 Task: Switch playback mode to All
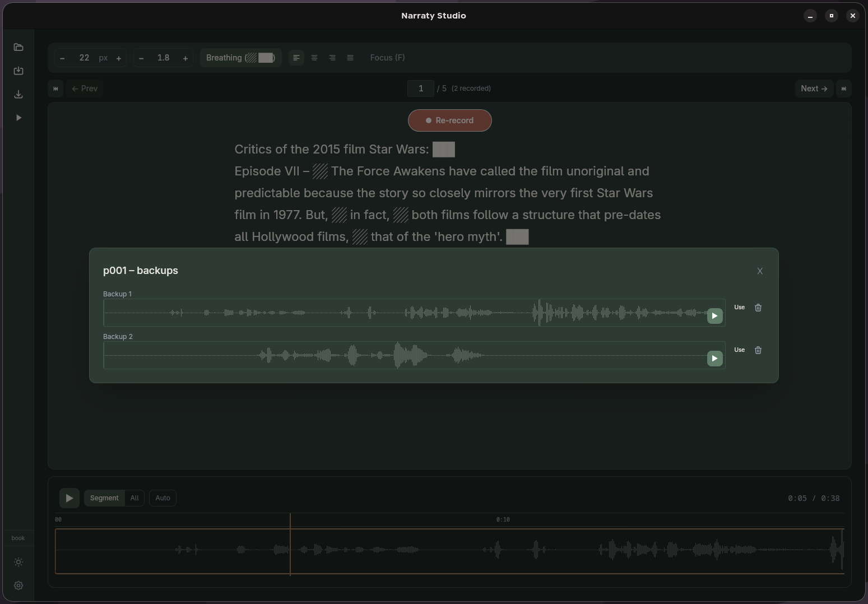134,498
